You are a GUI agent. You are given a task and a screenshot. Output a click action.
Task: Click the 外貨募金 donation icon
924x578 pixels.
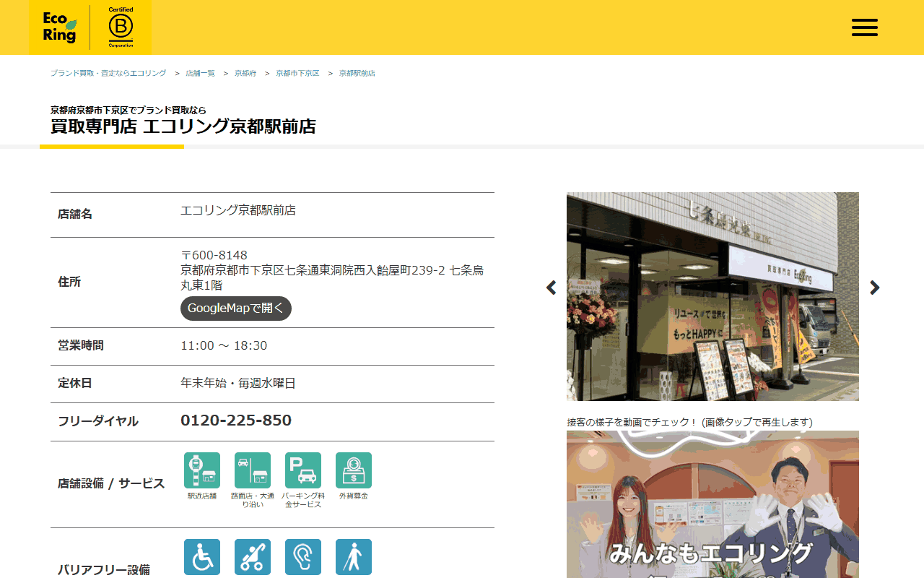click(354, 470)
